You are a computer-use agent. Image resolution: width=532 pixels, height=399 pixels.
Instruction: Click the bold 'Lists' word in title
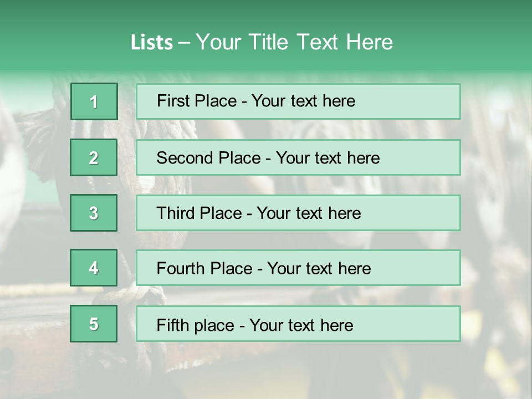click(x=151, y=43)
